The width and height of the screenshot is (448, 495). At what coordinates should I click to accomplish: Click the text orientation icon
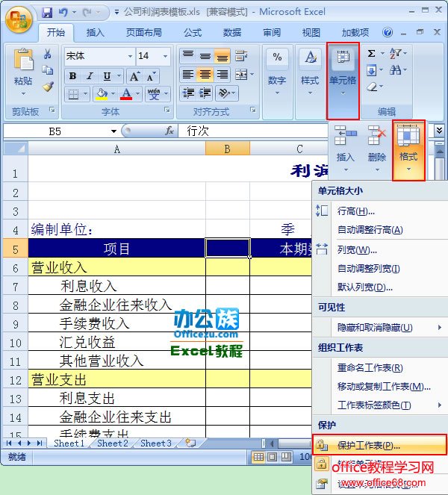point(224,93)
